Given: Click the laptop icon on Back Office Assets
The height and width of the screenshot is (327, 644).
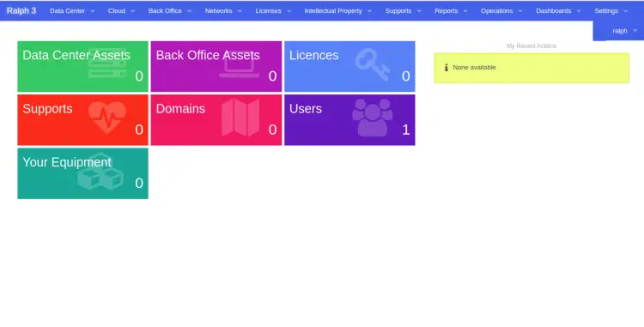Looking at the screenshot, I should (239, 65).
